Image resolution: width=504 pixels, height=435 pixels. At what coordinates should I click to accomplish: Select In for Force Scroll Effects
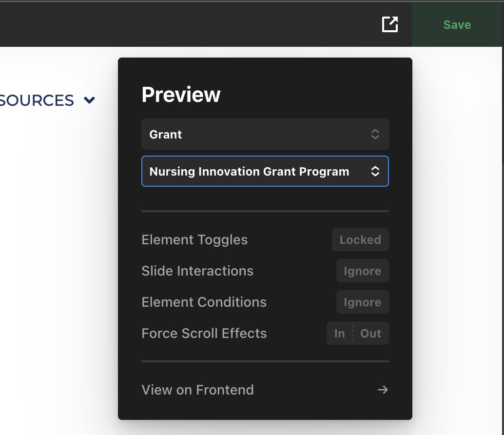coord(340,333)
